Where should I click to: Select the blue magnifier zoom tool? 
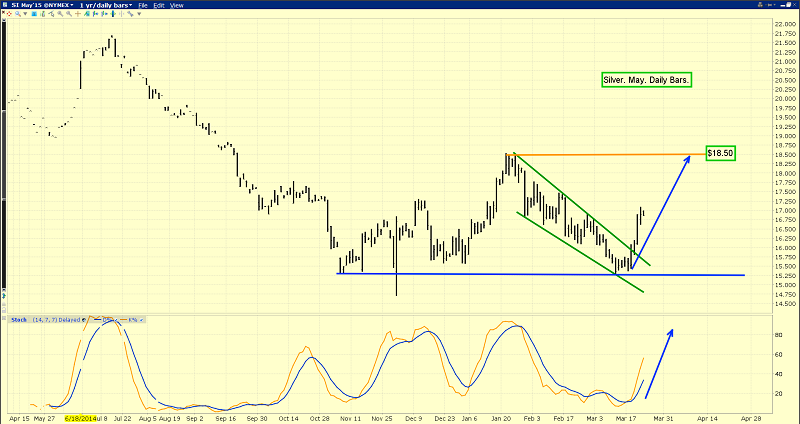[x=18, y=14]
